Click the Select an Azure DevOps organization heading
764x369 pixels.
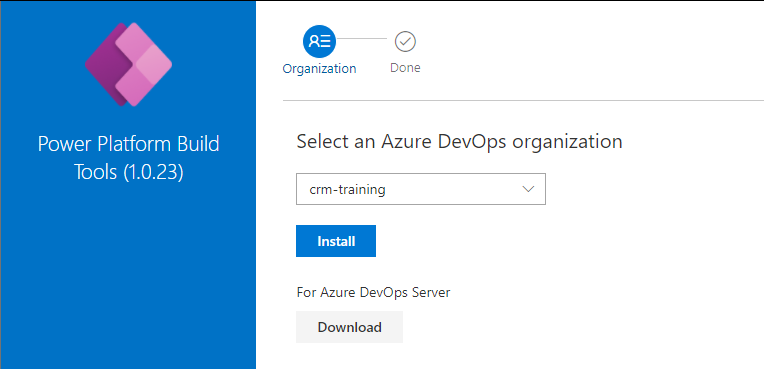[x=459, y=141]
